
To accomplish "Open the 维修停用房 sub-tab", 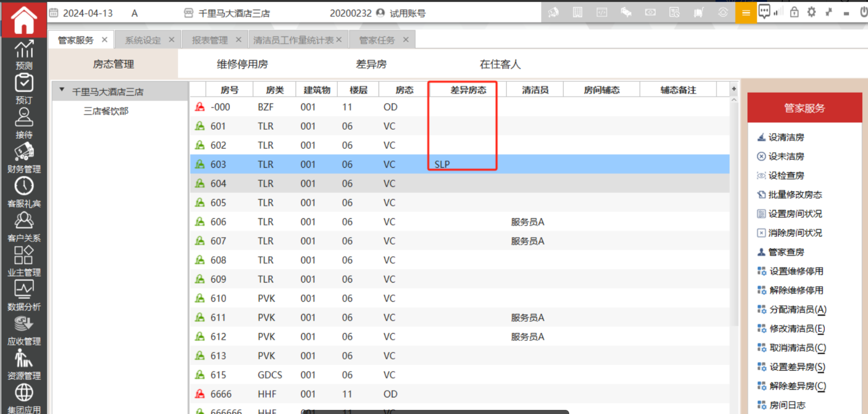I will pos(242,64).
